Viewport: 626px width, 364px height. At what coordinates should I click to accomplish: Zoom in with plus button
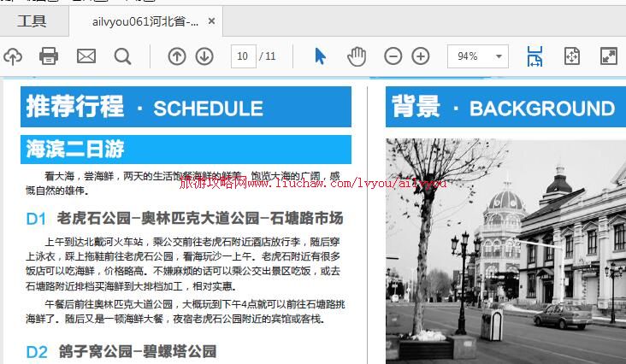421,56
